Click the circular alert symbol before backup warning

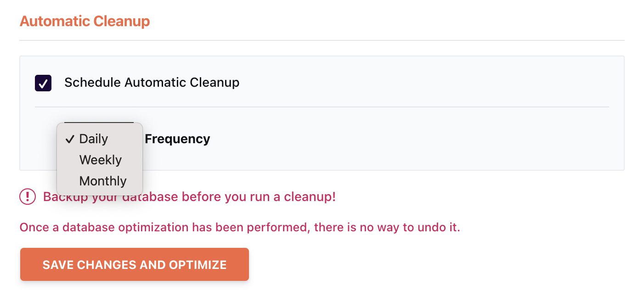pyautogui.click(x=28, y=196)
